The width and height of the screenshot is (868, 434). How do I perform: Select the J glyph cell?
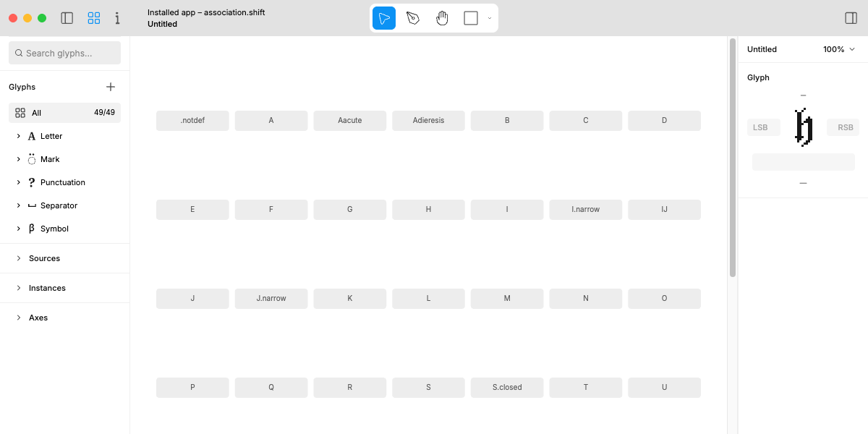pyautogui.click(x=192, y=299)
